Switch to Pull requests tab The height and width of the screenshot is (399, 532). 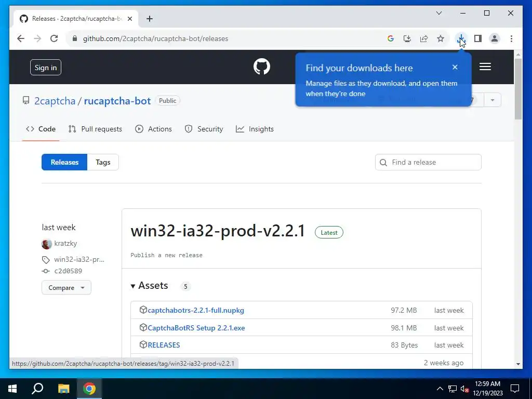click(x=95, y=129)
